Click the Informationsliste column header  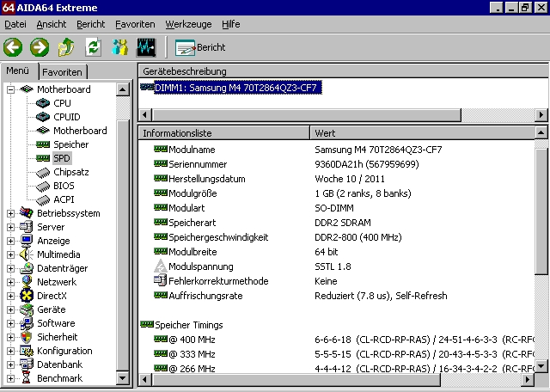[223, 133]
